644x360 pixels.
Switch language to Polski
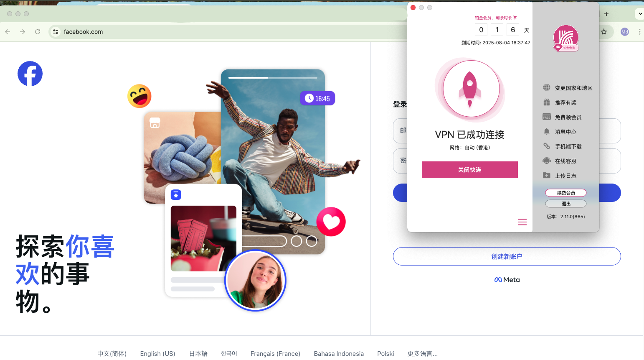[385, 354]
